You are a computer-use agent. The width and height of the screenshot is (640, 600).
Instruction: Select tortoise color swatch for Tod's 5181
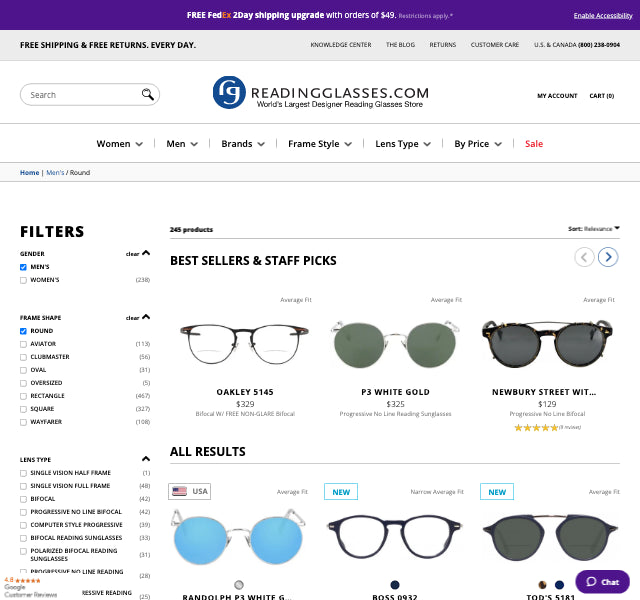coord(542,585)
